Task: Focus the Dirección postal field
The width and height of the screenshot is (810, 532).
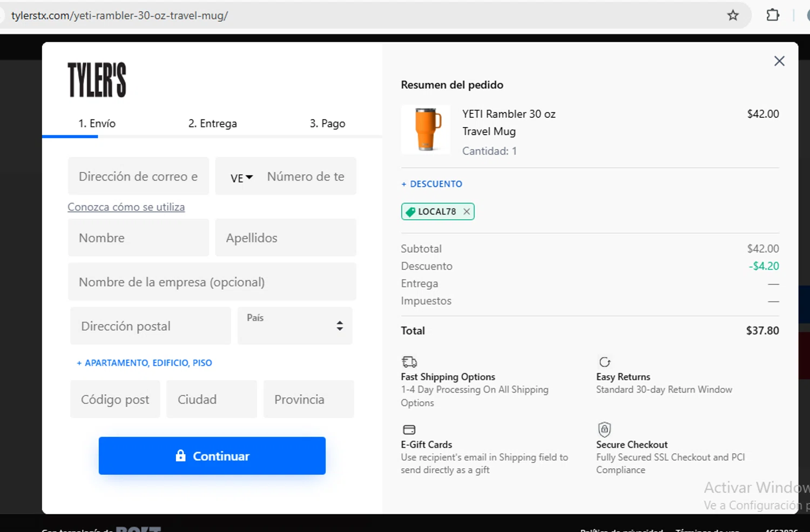Action: [151, 326]
